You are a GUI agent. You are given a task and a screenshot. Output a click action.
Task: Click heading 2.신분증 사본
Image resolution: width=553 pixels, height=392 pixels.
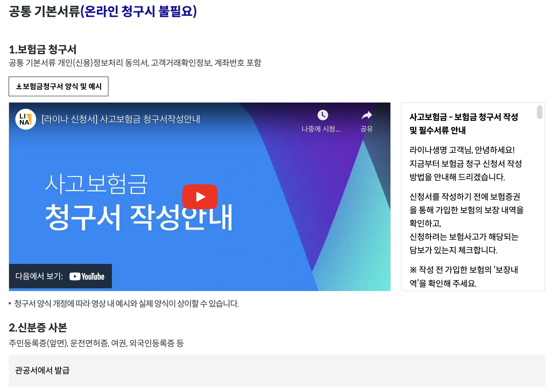point(38,328)
